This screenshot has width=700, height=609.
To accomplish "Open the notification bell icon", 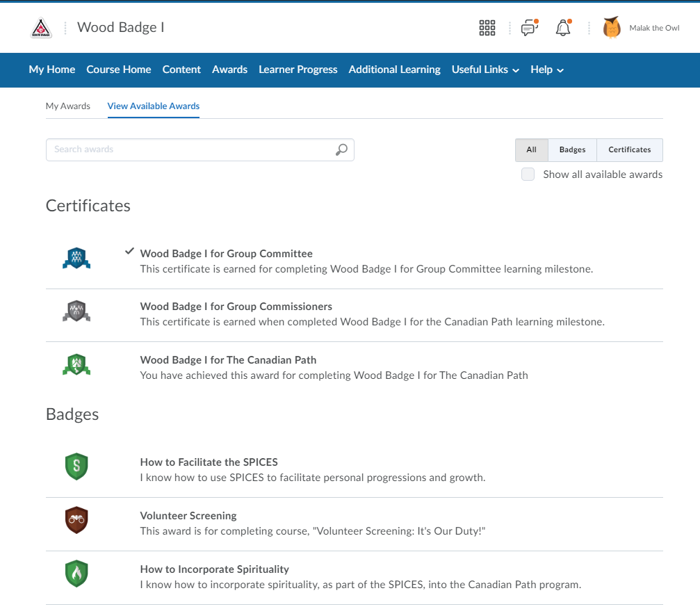I will [x=563, y=28].
